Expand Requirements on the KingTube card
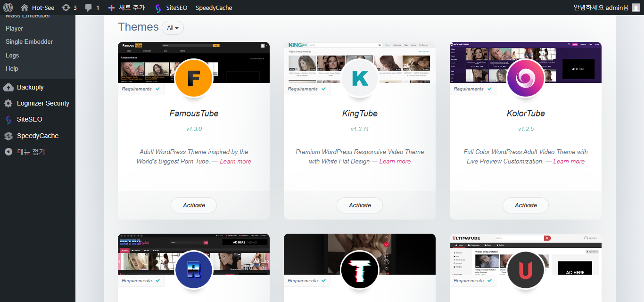The width and height of the screenshot is (644, 302). 307,89
